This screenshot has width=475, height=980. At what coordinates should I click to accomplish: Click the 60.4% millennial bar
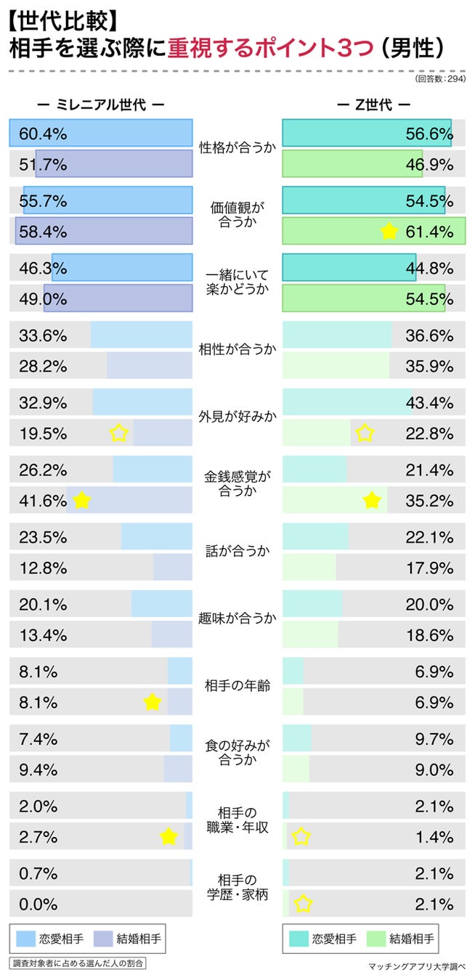(101, 133)
